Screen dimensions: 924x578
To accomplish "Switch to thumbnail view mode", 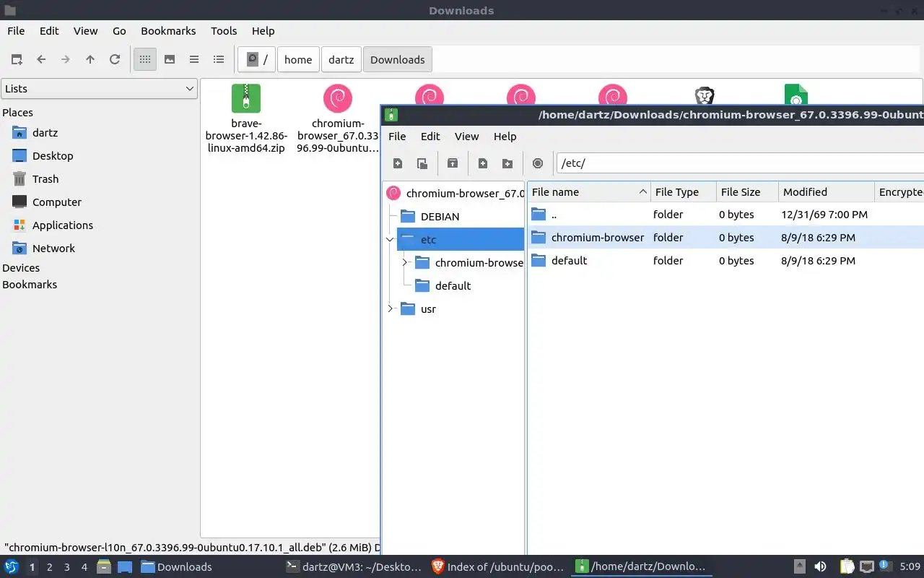I will [170, 59].
